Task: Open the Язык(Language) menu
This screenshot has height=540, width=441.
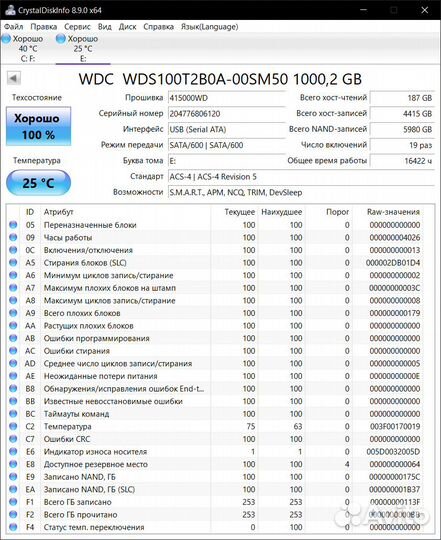Action: (210, 27)
